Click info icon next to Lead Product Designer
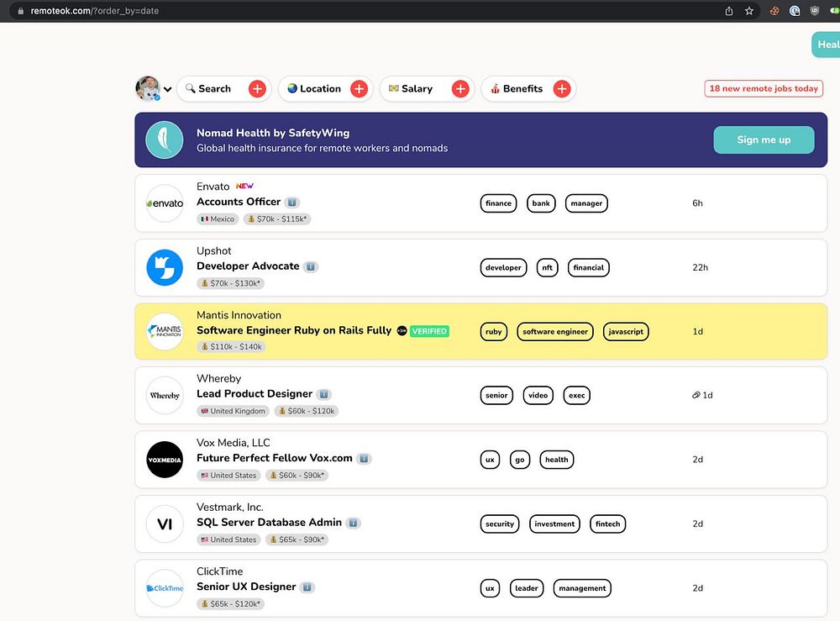Screen dimensions: 840x621 [323, 394]
